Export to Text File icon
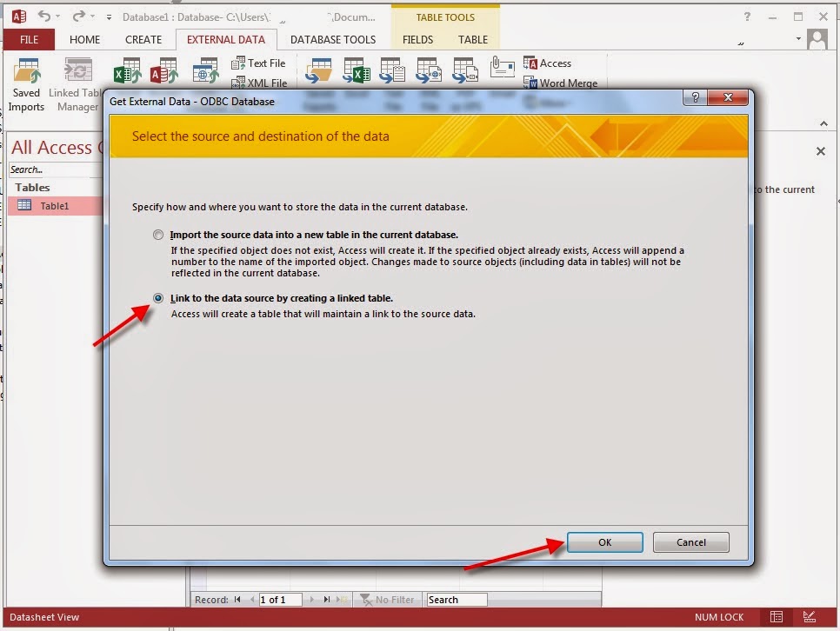 tap(392, 71)
